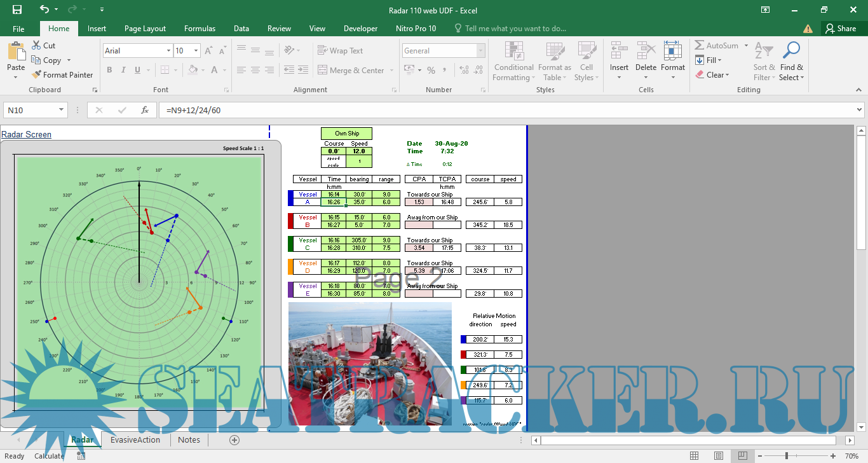This screenshot has width=868, height=463.
Task: Open the font name dropdown showing Arial
Action: tap(168, 51)
